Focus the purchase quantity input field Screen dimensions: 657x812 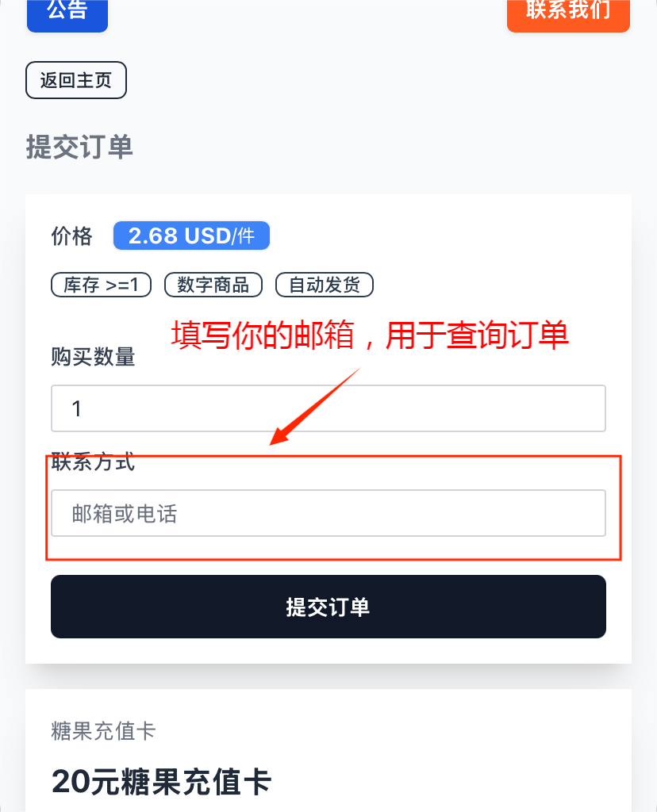tap(328, 408)
